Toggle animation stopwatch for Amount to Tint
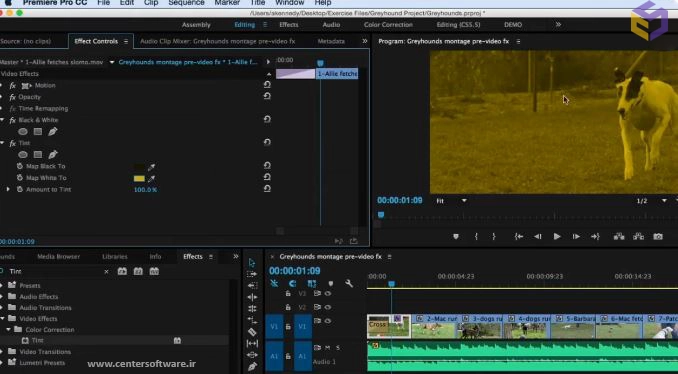Screen dimensions: 678x374 (19, 189)
